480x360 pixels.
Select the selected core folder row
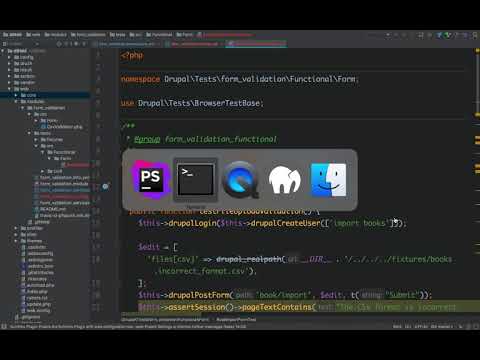pos(45,95)
